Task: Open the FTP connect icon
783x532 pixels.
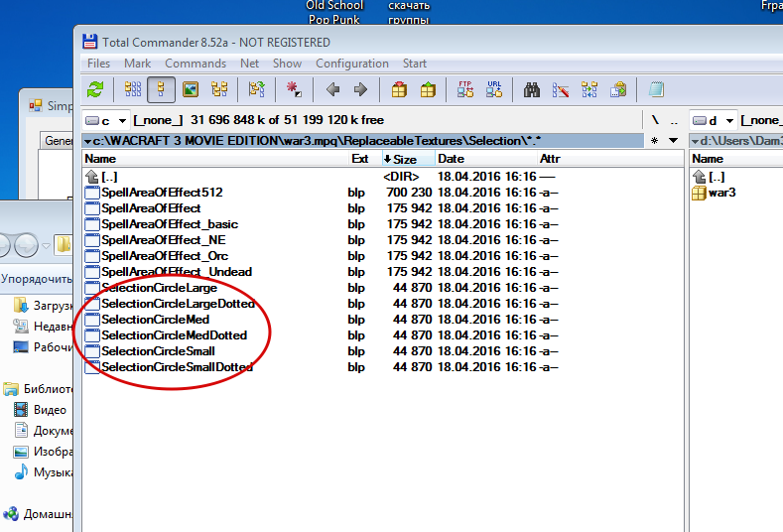Action: pos(464,90)
